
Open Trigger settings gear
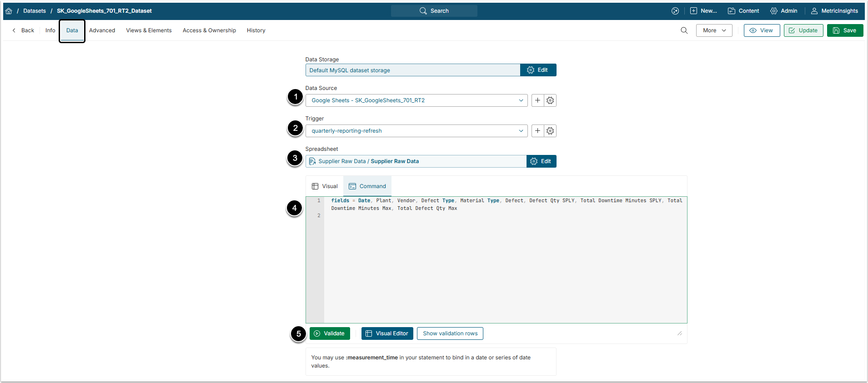pyautogui.click(x=550, y=131)
